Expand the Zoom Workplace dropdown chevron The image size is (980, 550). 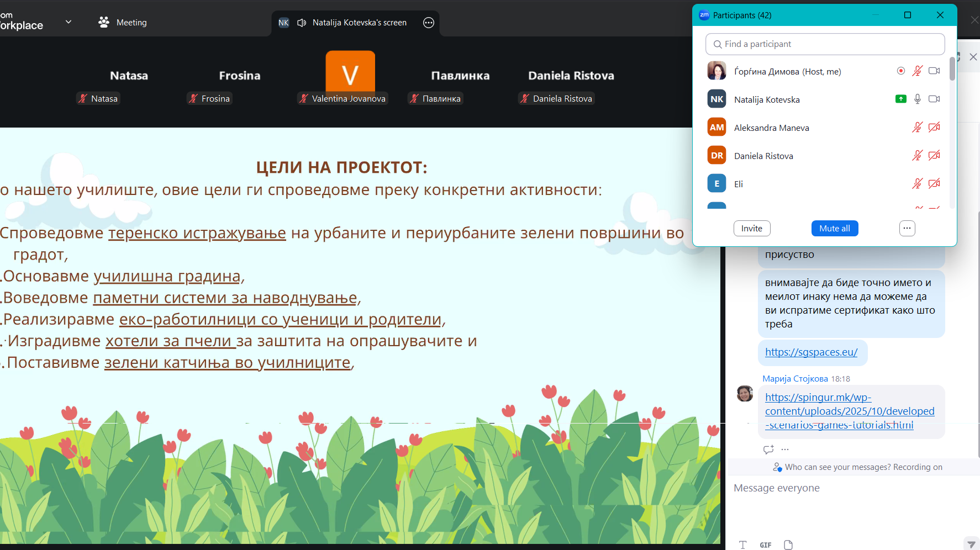pyautogui.click(x=69, y=22)
